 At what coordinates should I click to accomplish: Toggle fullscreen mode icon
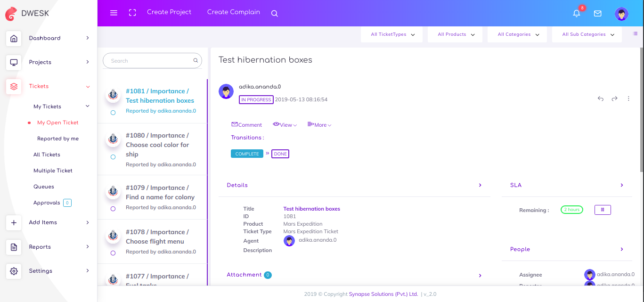click(x=132, y=13)
